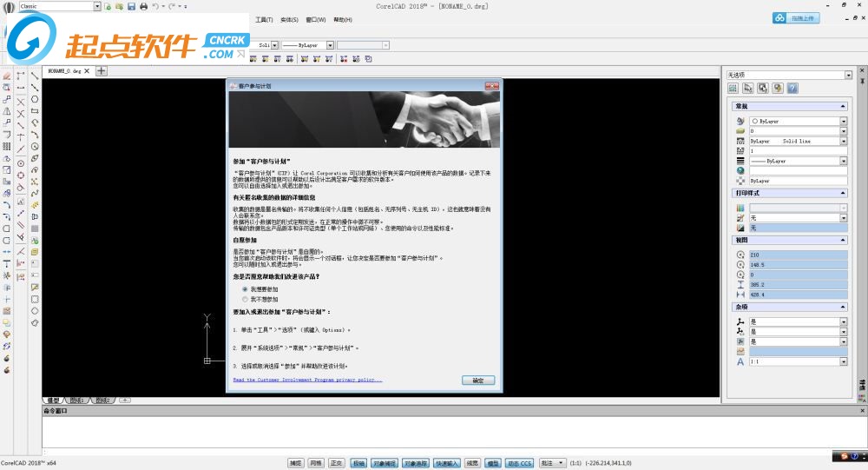
Task: Click the add new drawing tab plus icon
Action: point(102,71)
